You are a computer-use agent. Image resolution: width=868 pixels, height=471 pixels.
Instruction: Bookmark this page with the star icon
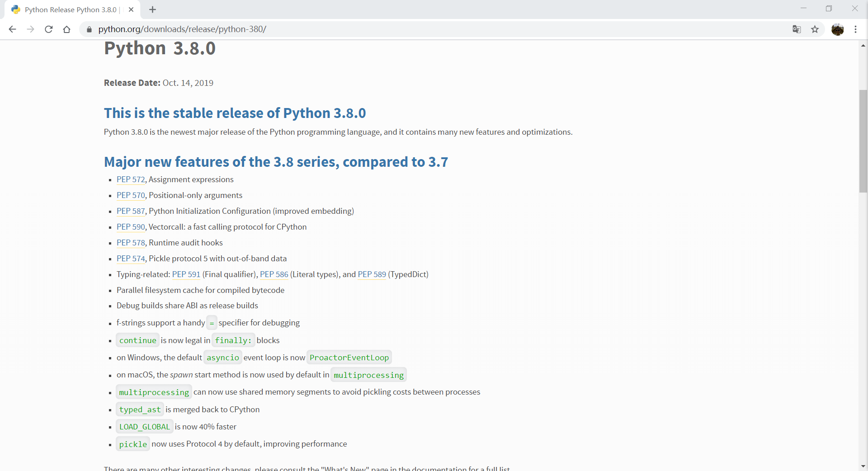click(x=815, y=29)
